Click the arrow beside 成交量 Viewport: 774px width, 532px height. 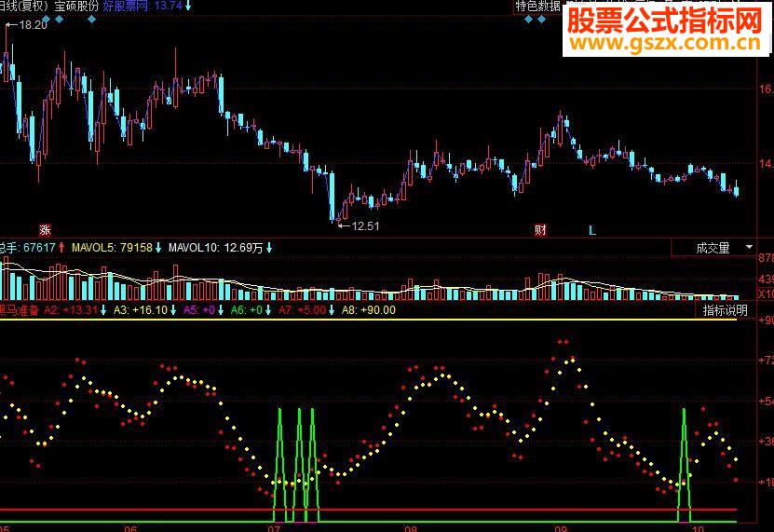(x=749, y=247)
